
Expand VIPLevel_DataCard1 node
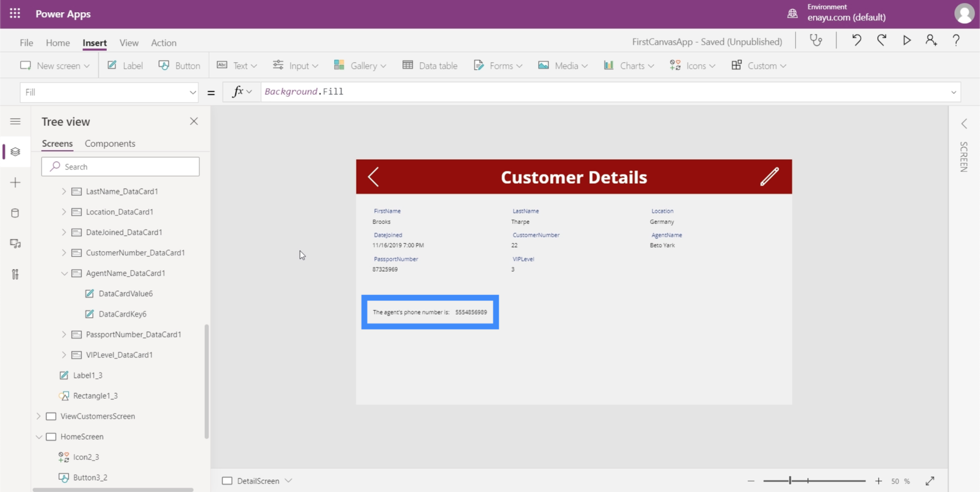64,354
